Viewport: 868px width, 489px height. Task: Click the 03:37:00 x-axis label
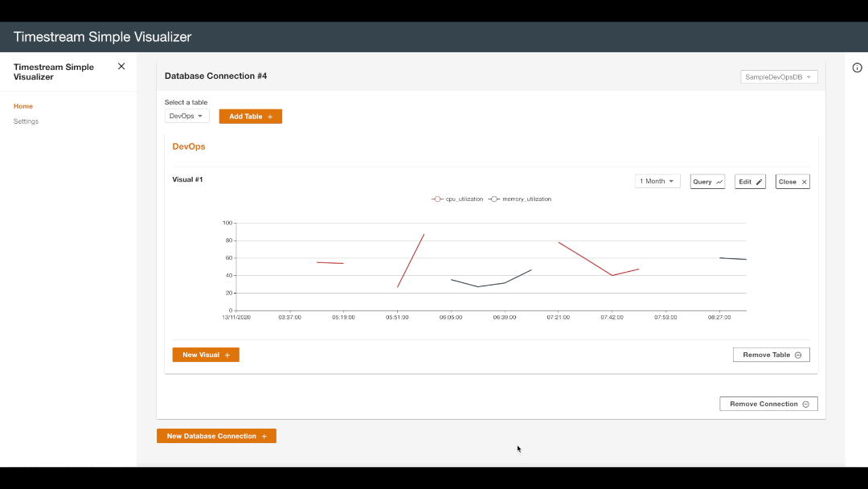(289, 318)
